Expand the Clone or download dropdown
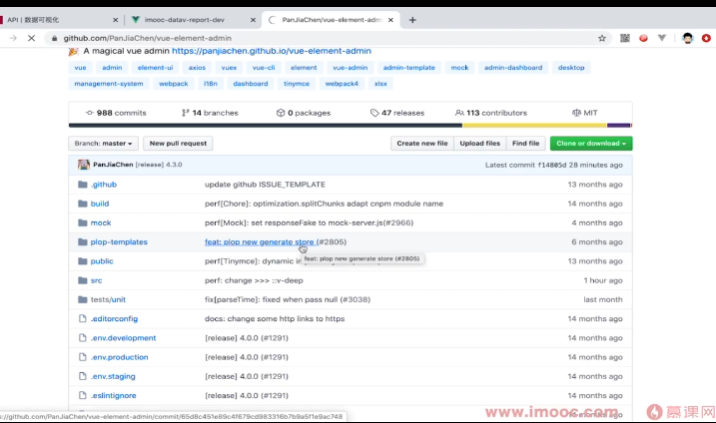The height and width of the screenshot is (423, 716). (591, 143)
